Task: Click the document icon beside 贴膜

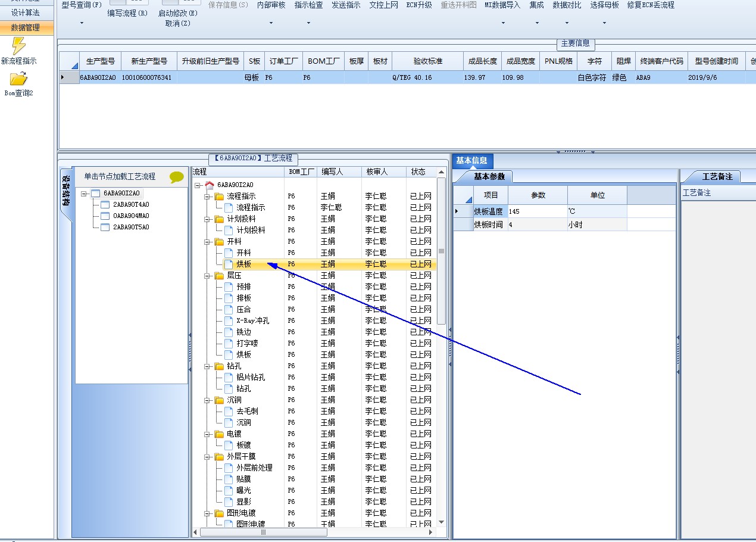Action: point(229,479)
